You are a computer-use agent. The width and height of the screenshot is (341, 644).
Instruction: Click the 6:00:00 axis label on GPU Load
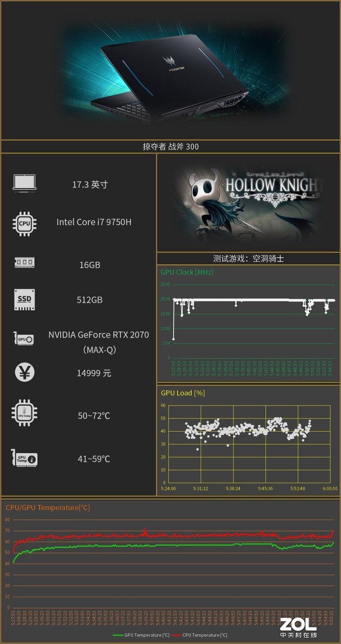pos(329,488)
